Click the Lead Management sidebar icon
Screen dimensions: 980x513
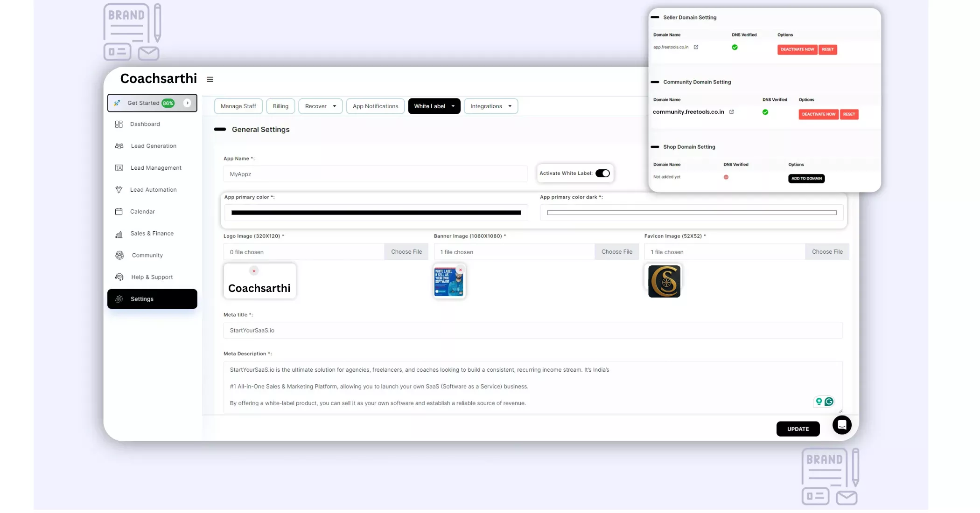119,168
